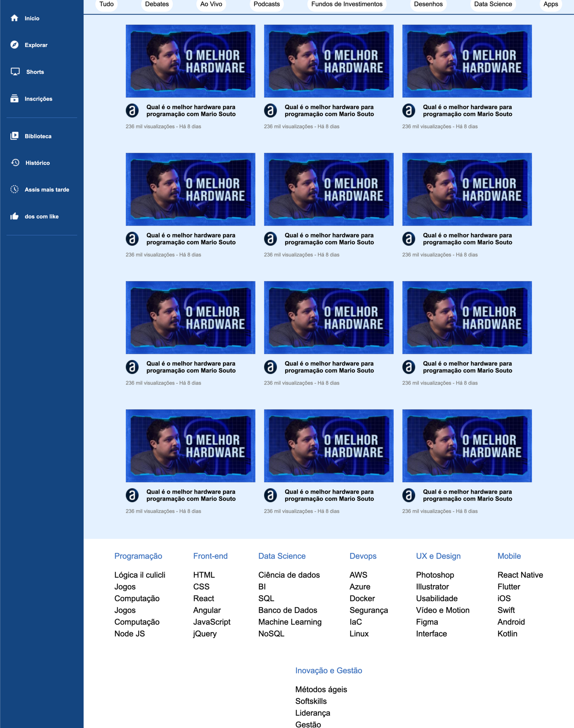
Task: Select the Debates category chip
Action: 157,4
